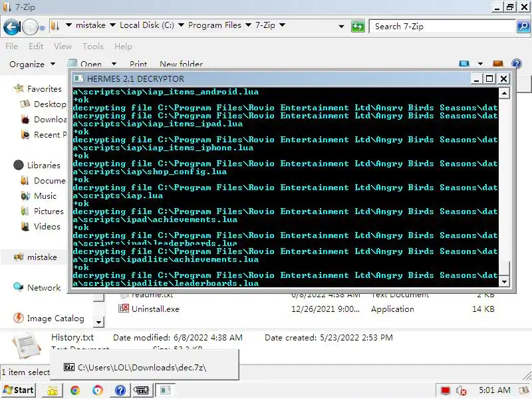This screenshot has height=399, width=532.
Task: Click the change view icon
Action: click(464, 64)
